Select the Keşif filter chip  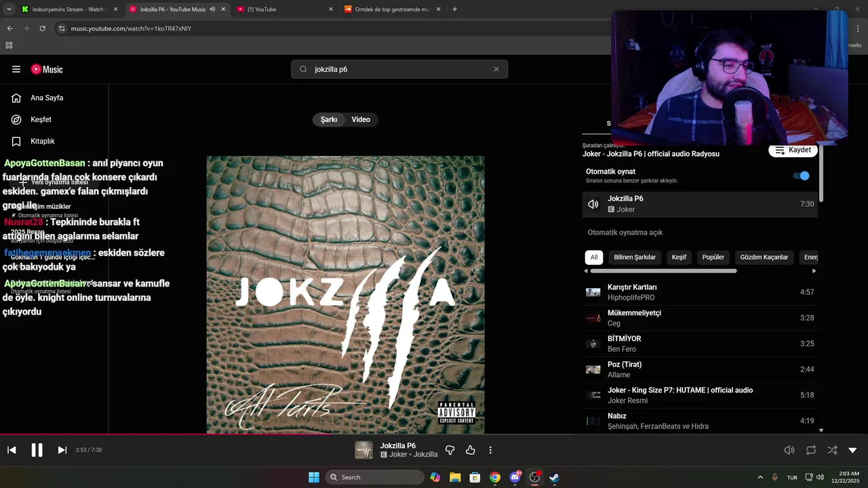pyautogui.click(x=679, y=258)
